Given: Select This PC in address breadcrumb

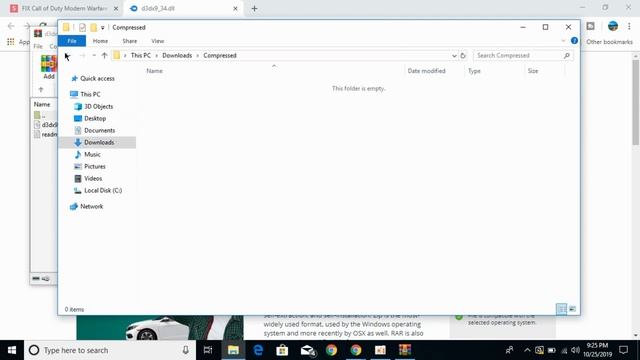Looking at the screenshot, I should click(x=140, y=56).
